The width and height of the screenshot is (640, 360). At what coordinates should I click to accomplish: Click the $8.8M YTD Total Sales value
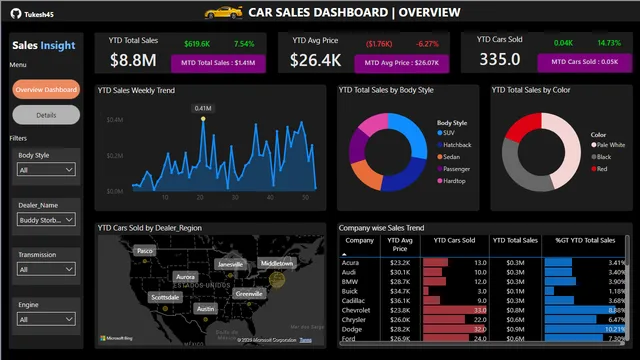133,60
